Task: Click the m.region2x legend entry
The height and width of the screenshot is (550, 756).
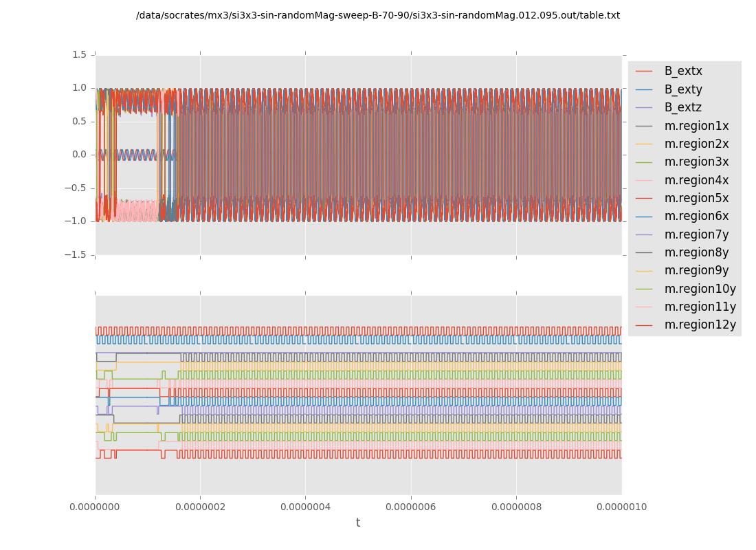Action: (696, 144)
